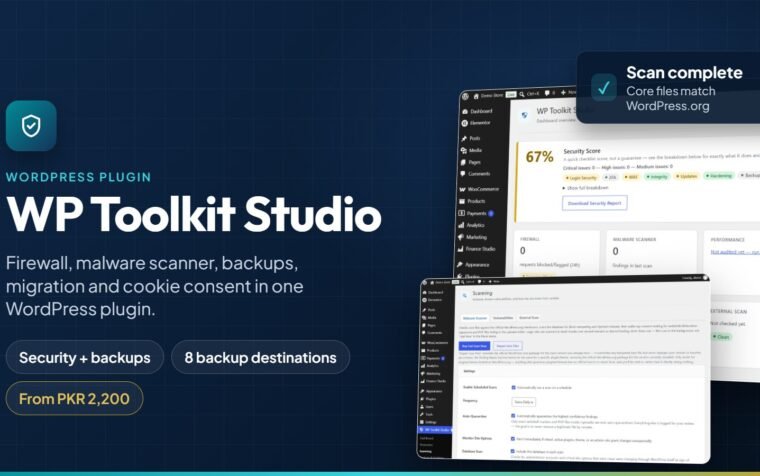Click the Security + backups pill

pos(84,357)
